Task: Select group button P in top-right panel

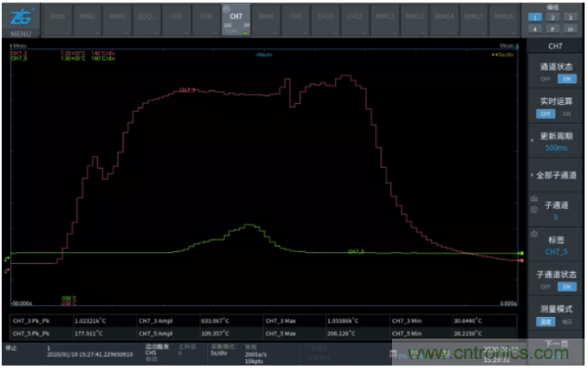Action: tap(553, 28)
